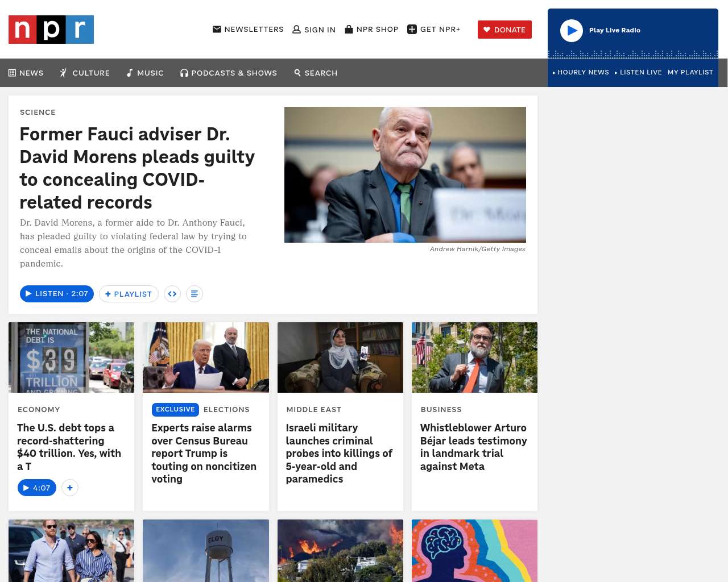Click the Andrew Harnik/Getty Images credit
Image resolution: width=728 pixels, height=582 pixels.
pos(478,249)
